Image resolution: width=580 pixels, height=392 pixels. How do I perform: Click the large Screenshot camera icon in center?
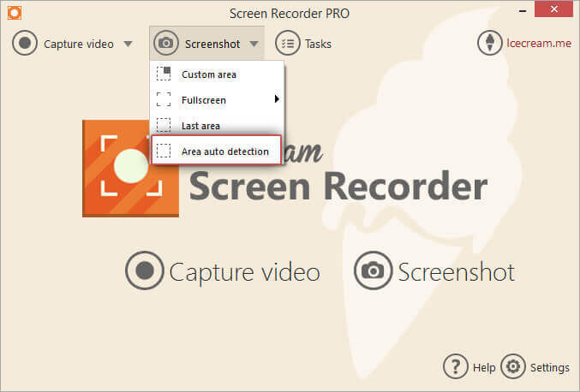click(373, 270)
